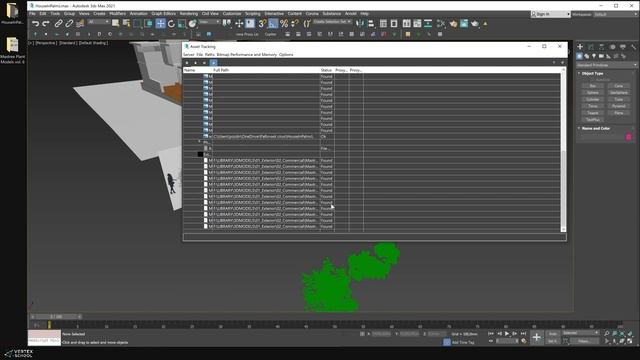The image size is (640, 360).
Task: Open the Display tab in command panel
Action: pyautogui.click(x=623, y=47)
